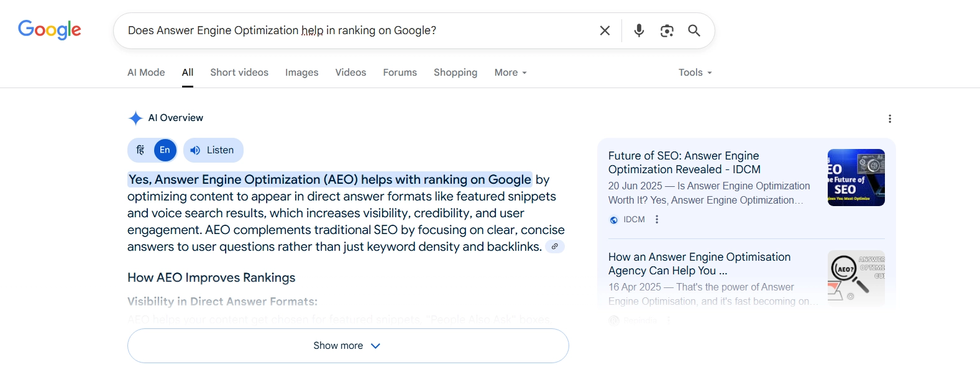This screenshot has height=365, width=980.
Task: Switch to the AI Mode tab
Action: point(146,73)
